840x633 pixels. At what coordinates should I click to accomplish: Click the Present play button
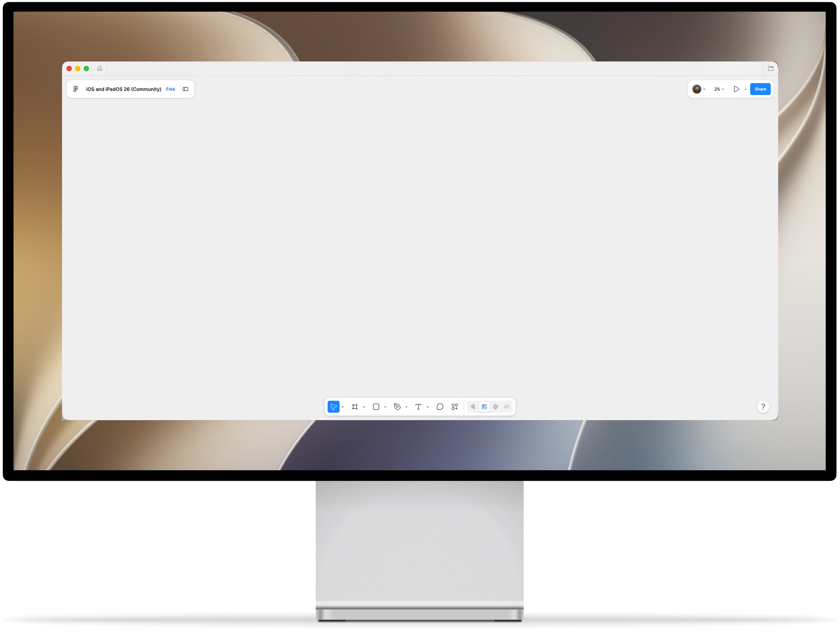[x=737, y=89]
